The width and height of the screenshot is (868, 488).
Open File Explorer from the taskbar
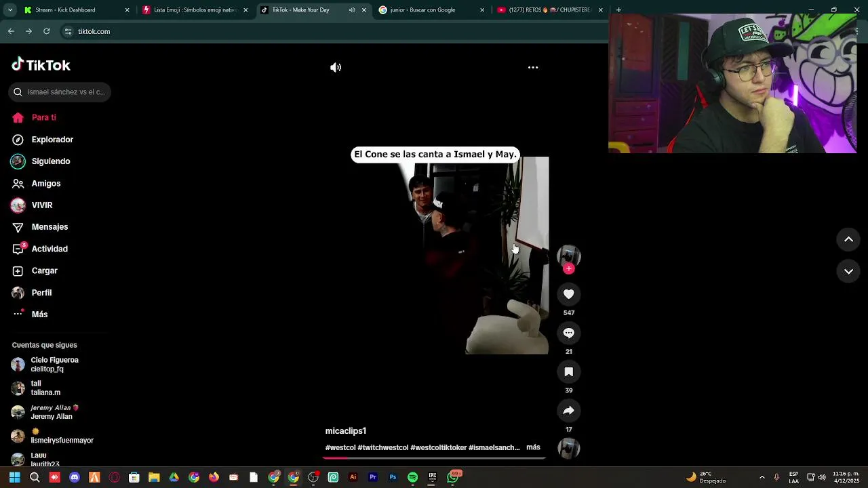154,477
